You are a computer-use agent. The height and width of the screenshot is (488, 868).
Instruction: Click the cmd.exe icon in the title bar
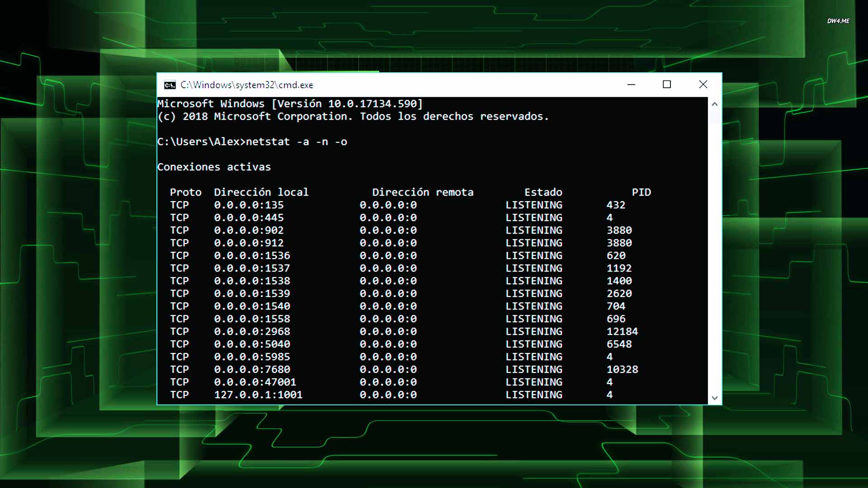170,84
